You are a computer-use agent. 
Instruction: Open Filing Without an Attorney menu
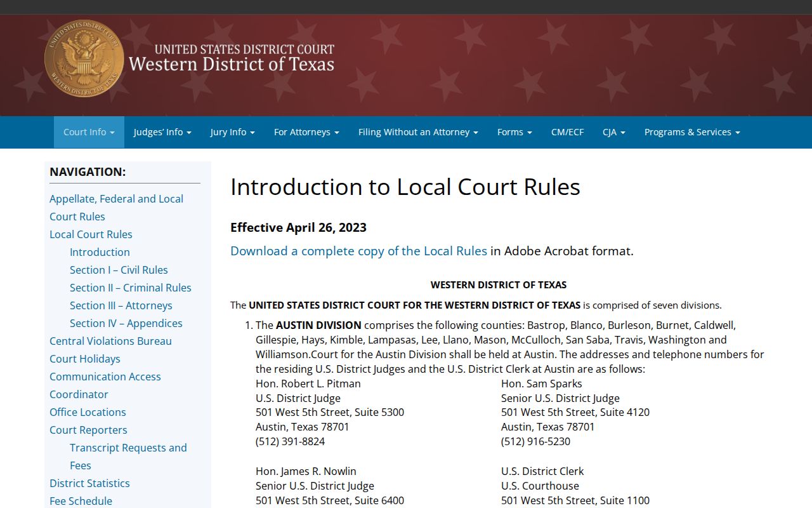418,132
